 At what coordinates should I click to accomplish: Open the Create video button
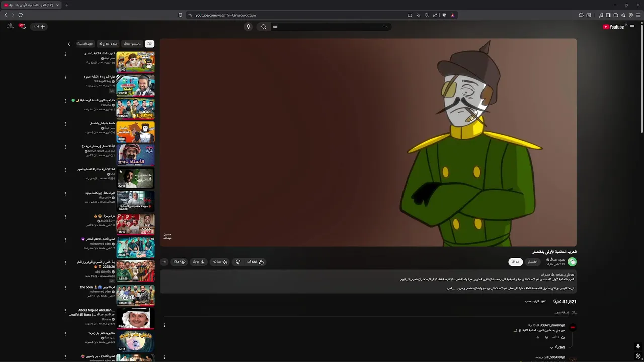[x=39, y=26]
